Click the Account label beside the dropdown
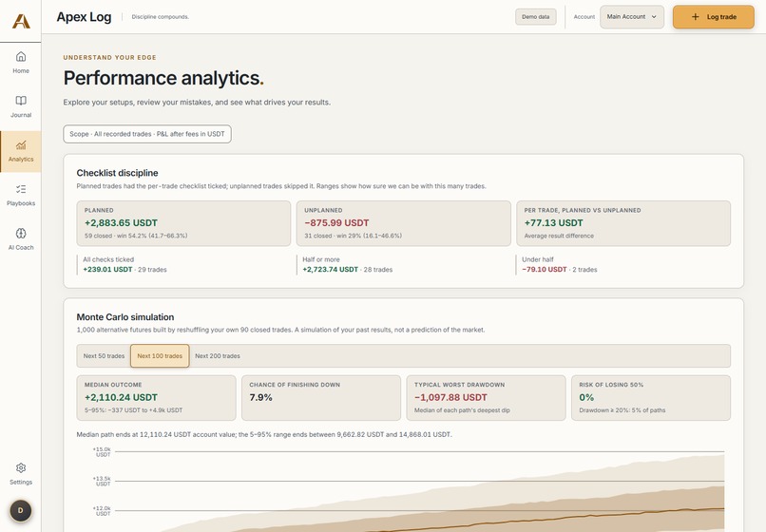766x532 pixels. coord(584,16)
